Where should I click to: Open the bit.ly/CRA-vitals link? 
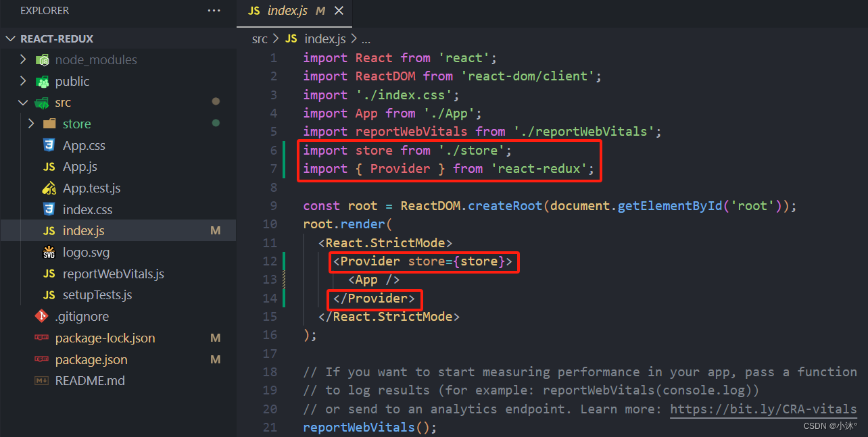pos(763,409)
